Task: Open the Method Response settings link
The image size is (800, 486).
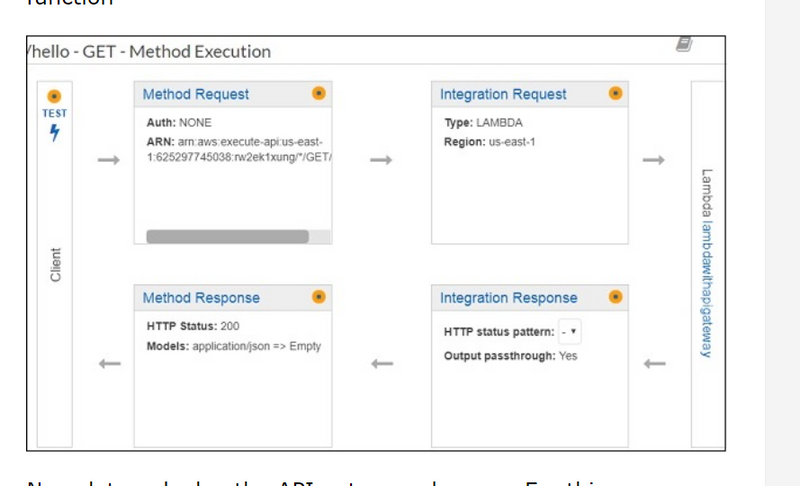Action: click(201, 298)
